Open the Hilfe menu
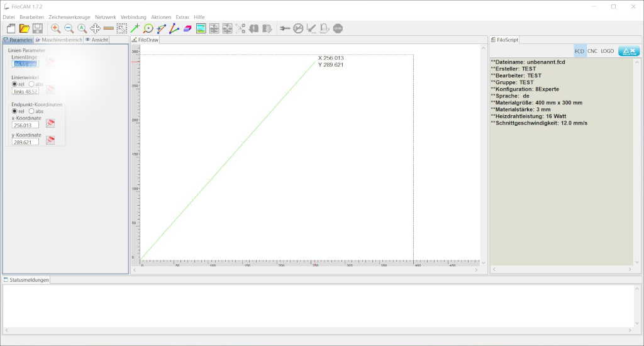 [199, 17]
